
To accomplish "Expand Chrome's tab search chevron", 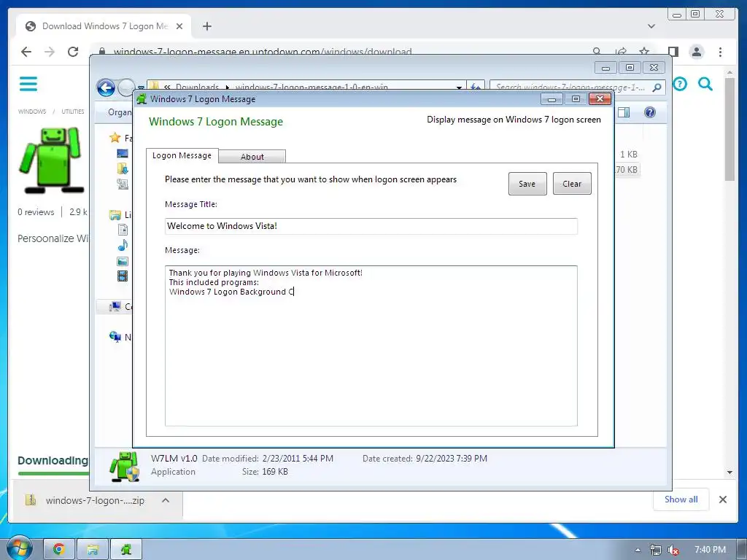I will pos(651,26).
